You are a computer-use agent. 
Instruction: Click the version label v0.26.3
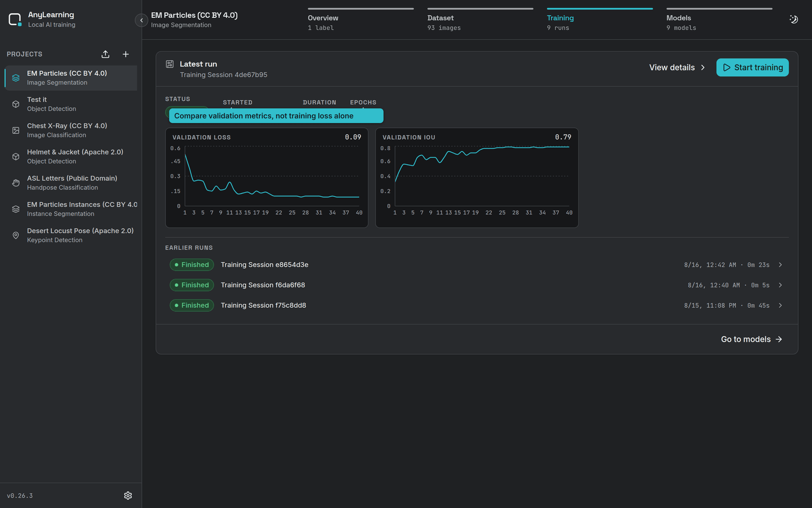(20, 496)
